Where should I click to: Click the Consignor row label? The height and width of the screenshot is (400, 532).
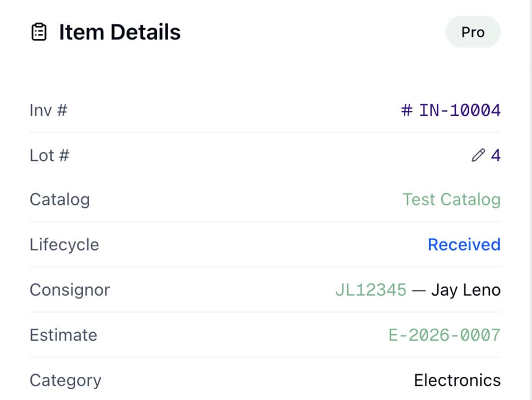(70, 290)
